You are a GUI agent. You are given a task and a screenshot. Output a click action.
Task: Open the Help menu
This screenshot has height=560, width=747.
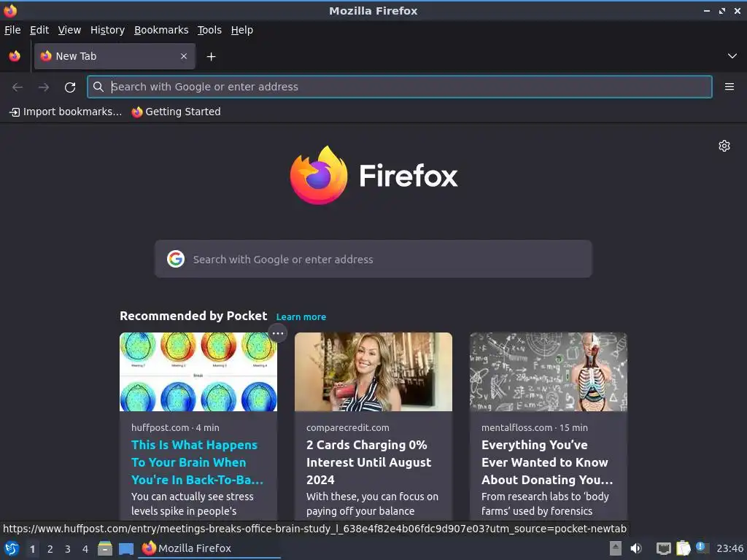(x=242, y=30)
